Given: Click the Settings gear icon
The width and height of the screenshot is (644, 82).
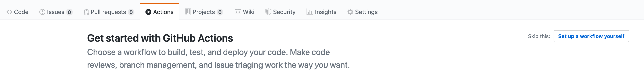Looking at the screenshot, I should [350, 12].
